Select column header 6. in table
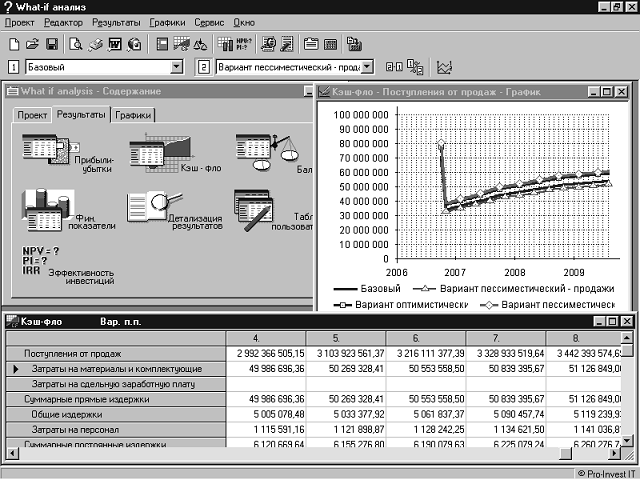This screenshot has width=640, height=480. 425,338
